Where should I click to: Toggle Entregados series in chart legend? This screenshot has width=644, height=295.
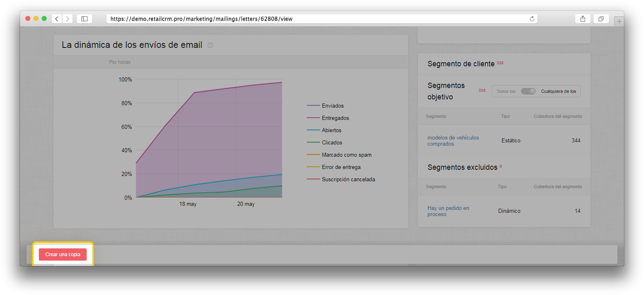(x=328, y=118)
